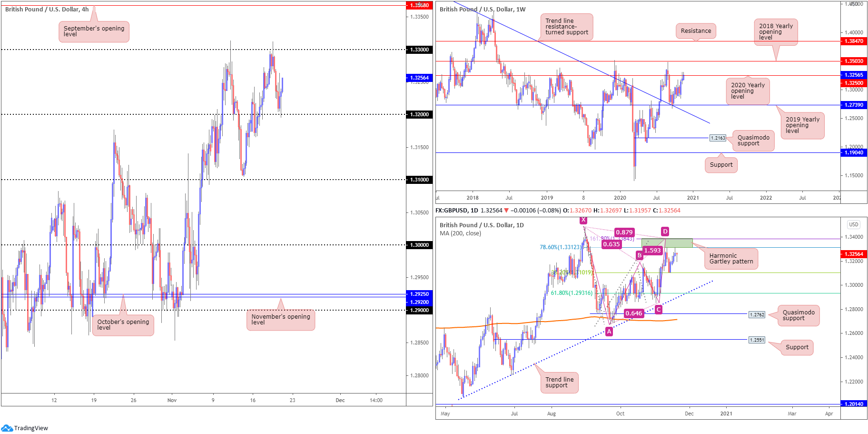Select the Harmonic Gartley pattern callout
The height and width of the screenshot is (434, 868).
click(x=731, y=259)
